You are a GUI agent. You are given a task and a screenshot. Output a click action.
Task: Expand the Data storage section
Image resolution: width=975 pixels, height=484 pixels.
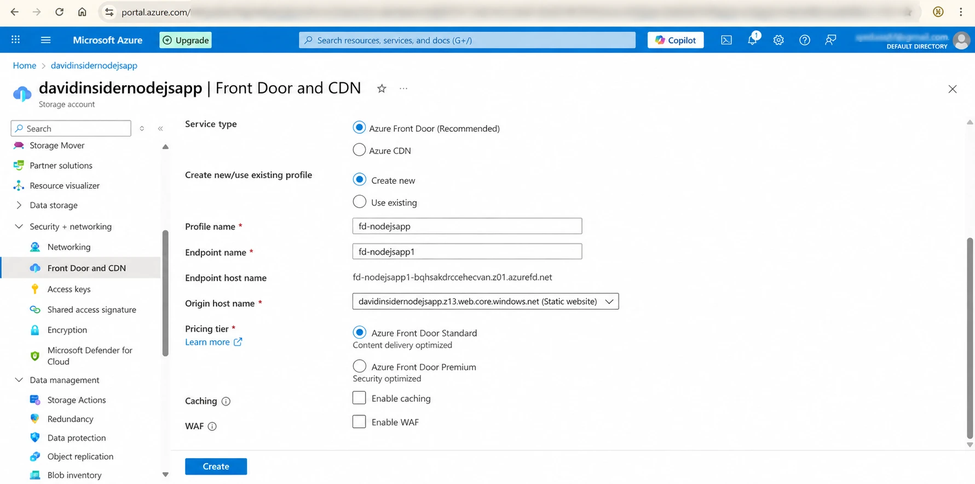pos(19,205)
